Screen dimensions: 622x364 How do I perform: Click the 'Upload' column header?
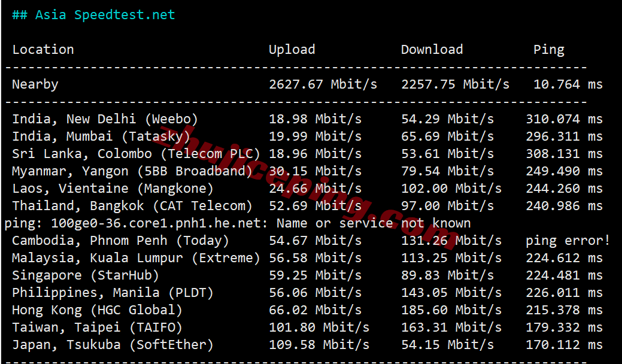(292, 50)
